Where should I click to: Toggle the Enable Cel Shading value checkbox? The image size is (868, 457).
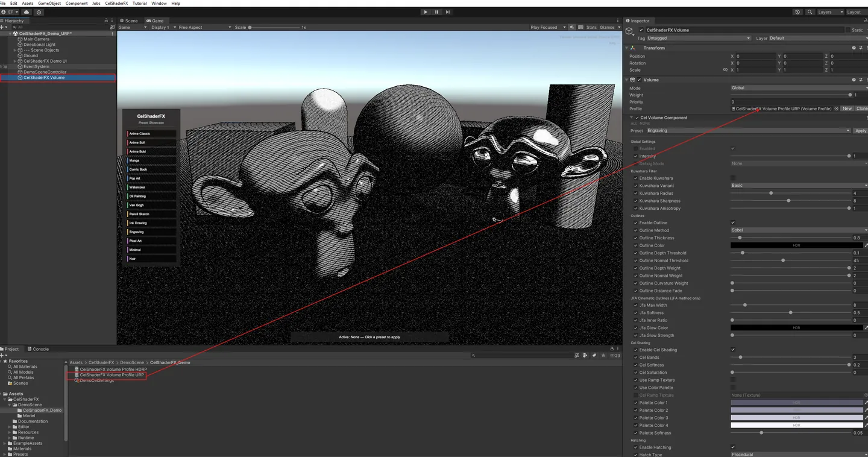[733, 350]
